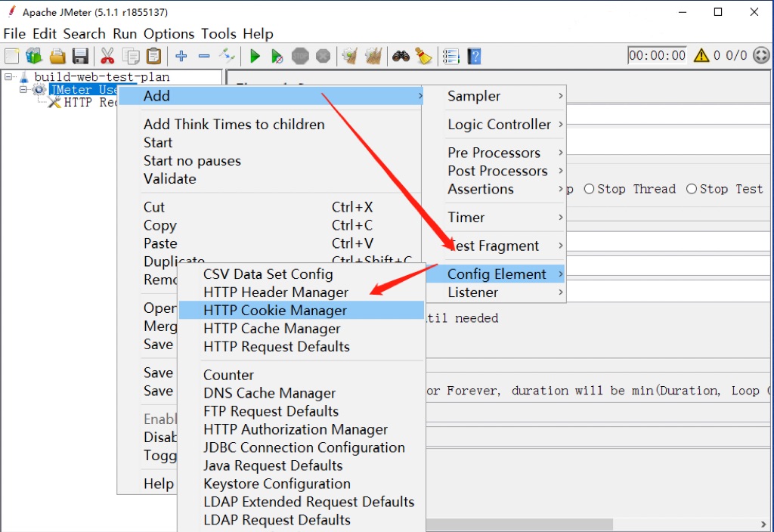The height and width of the screenshot is (532, 774).
Task: Select Start no pauses menu entry
Action: pyautogui.click(x=270, y=160)
